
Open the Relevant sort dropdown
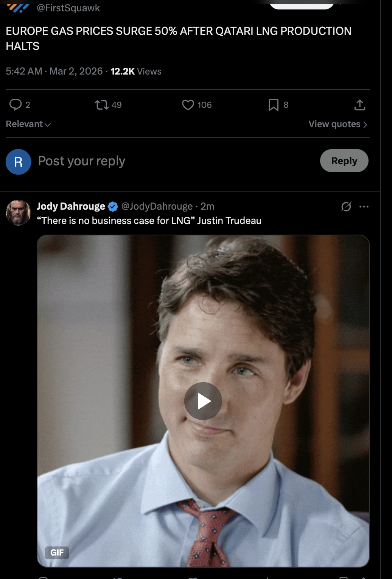pyautogui.click(x=28, y=124)
